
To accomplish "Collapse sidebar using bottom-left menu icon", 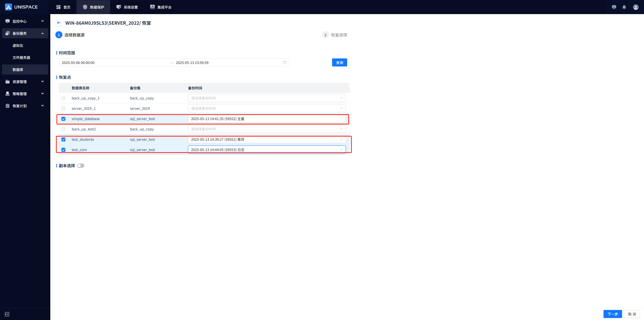I will pyautogui.click(x=7, y=314).
